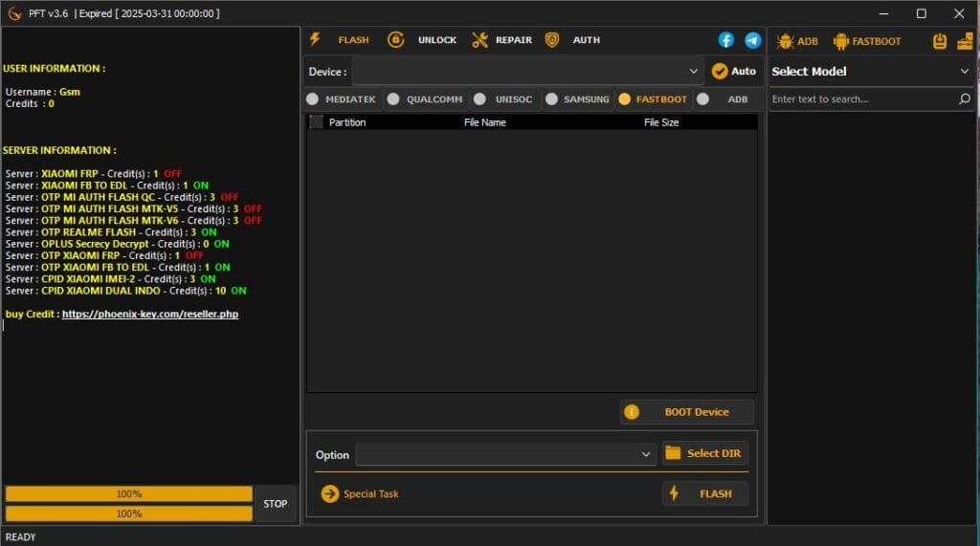
Task: Click the CPID XIAOMI IMEI-2 server line
Action: point(111,279)
